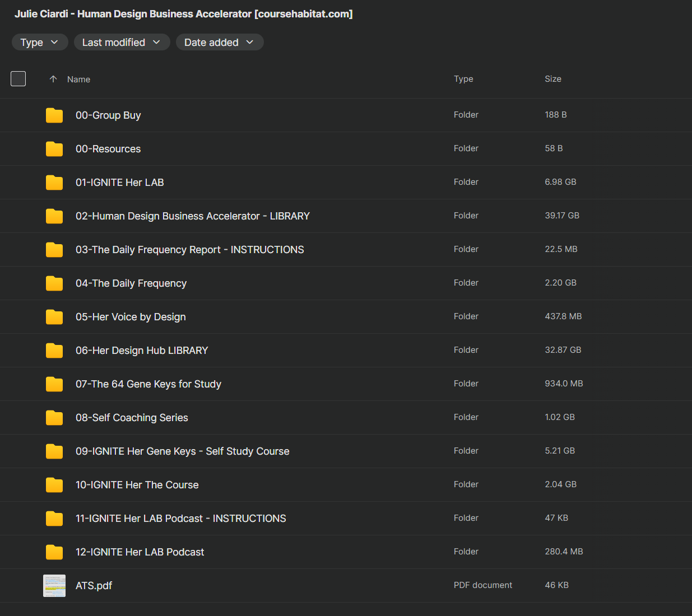Open the ATS.pdf file name
The width and height of the screenshot is (692, 616).
coord(94,586)
